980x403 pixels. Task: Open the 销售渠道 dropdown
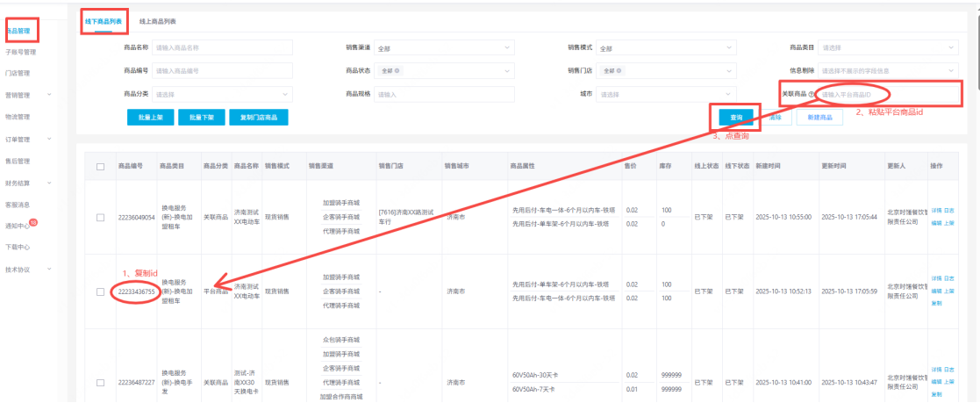coord(445,47)
